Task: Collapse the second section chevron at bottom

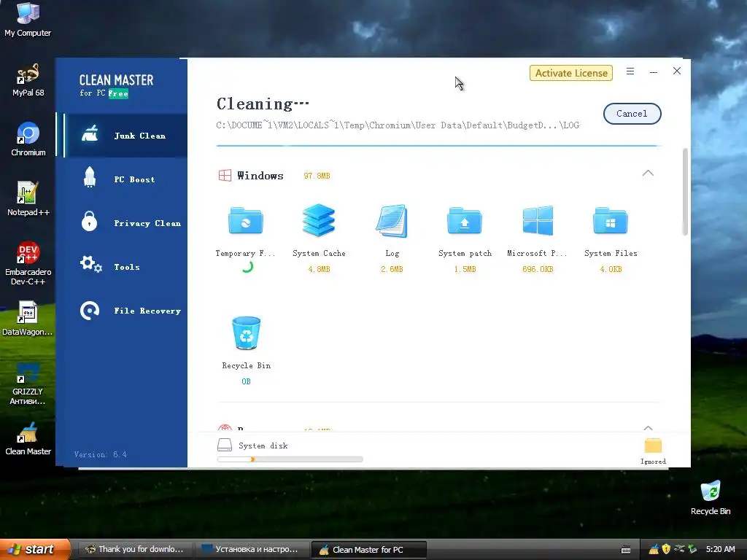Action: [x=648, y=427]
